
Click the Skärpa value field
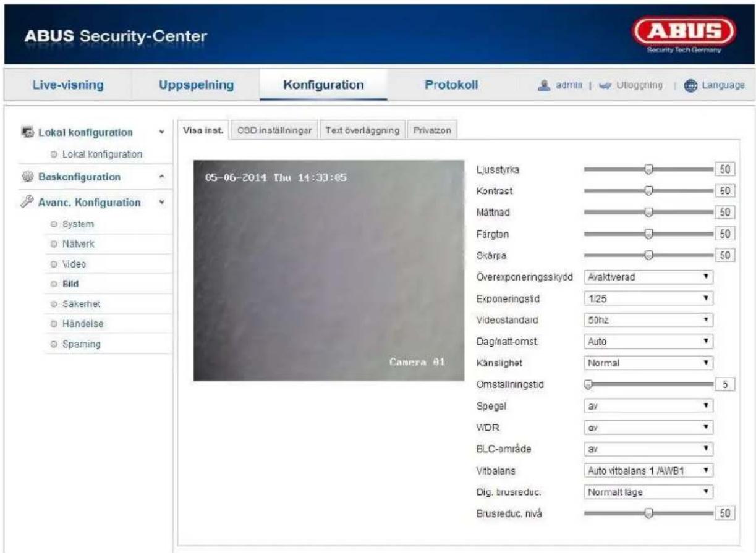click(x=724, y=255)
